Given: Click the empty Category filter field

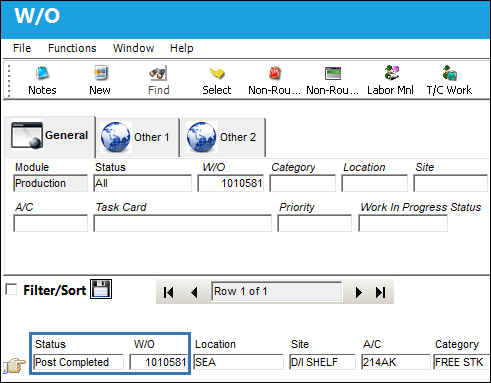Looking at the screenshot, I should (303, 183).
